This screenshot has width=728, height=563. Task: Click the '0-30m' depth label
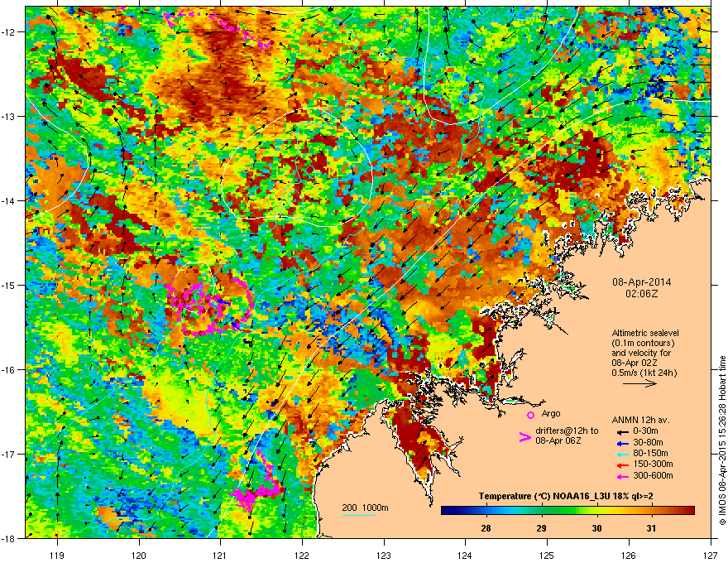coord(645,431)
